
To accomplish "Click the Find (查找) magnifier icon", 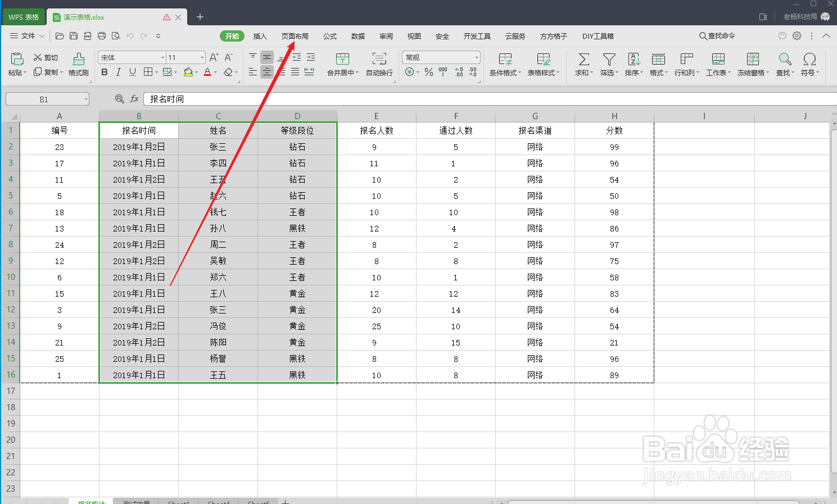I will (x=785, y=59).
